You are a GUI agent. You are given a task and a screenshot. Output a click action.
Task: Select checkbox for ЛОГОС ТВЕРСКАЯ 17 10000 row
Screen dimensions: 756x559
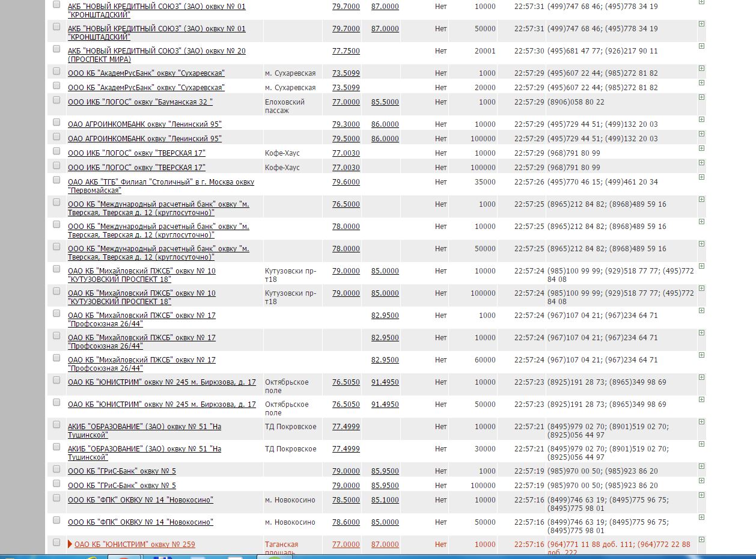(56, 151)
